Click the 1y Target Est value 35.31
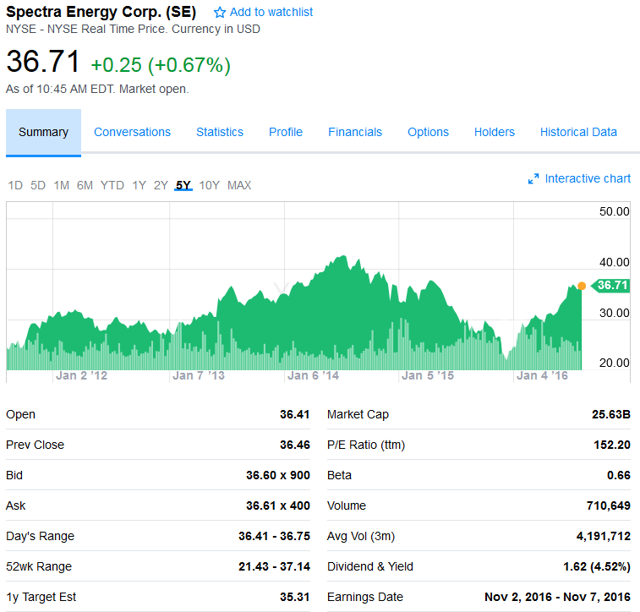 pyautogui.click(x=295, y=597)
